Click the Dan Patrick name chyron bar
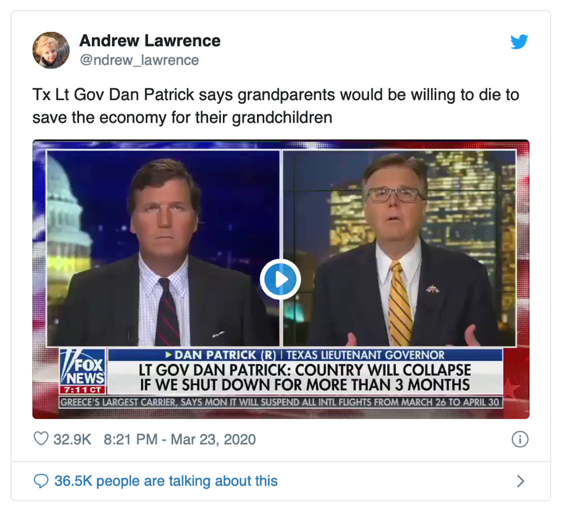Image resolution: width=566 pixels, height=514 pixels. pos(305,355)
